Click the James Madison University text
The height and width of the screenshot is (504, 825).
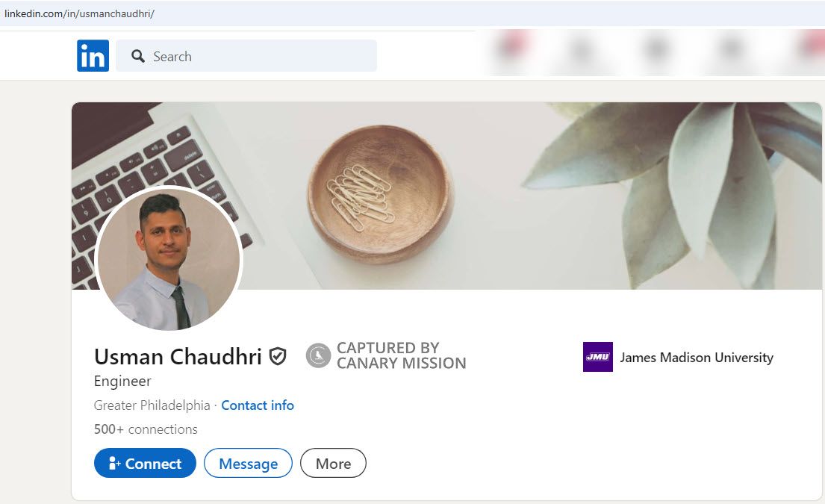[x=697, y=358]
